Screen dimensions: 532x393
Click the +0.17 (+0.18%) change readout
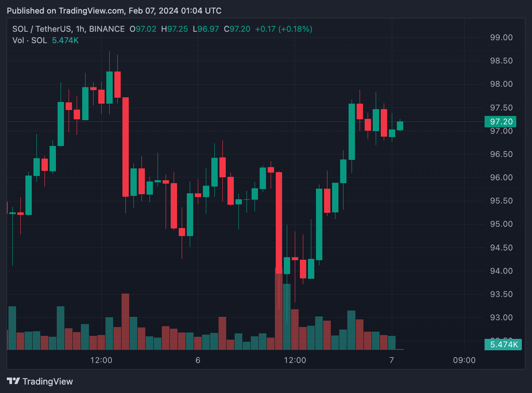click(x=284, y=29)
